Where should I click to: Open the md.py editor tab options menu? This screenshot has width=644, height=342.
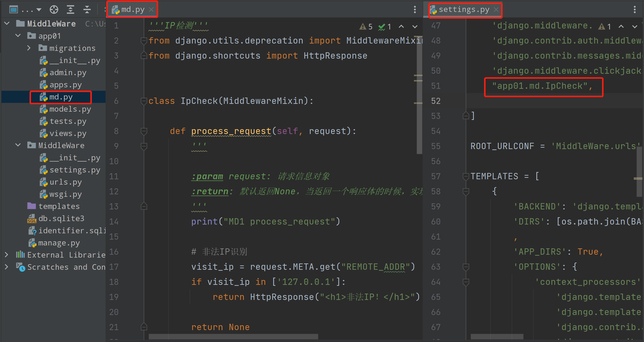coord(415,10)
